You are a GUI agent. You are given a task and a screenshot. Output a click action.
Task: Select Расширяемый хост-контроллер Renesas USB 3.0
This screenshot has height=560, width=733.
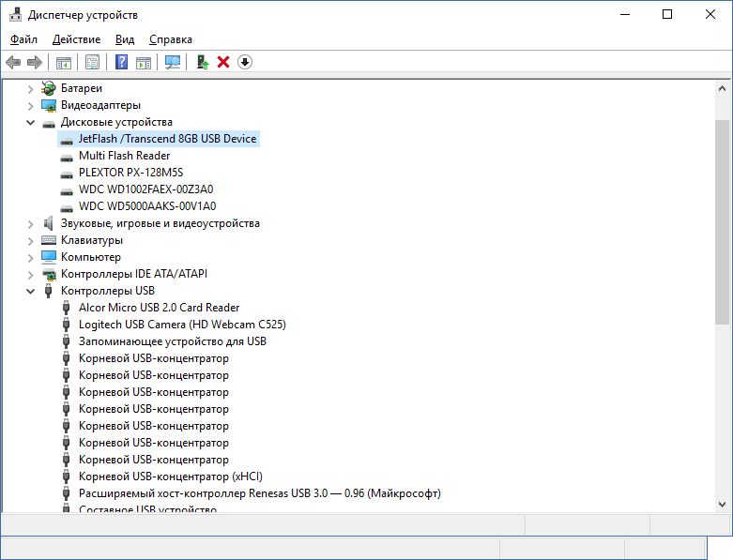click(x=259, y=493)
